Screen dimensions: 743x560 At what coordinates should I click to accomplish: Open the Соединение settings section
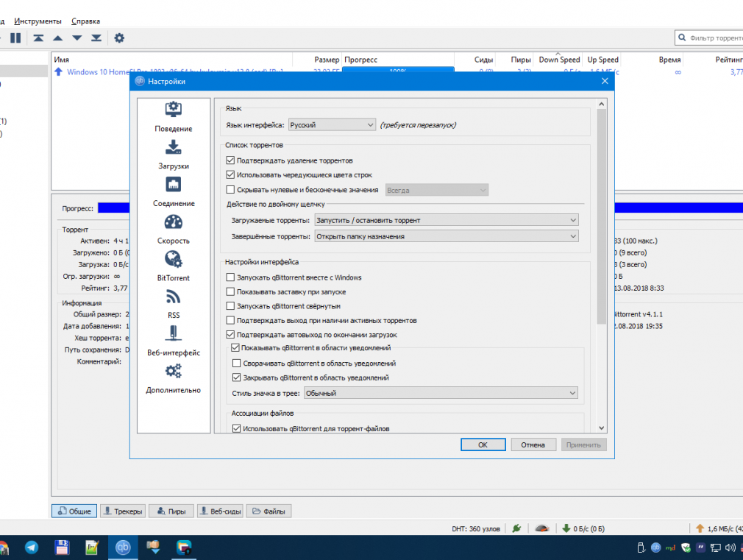coord(174,191)
